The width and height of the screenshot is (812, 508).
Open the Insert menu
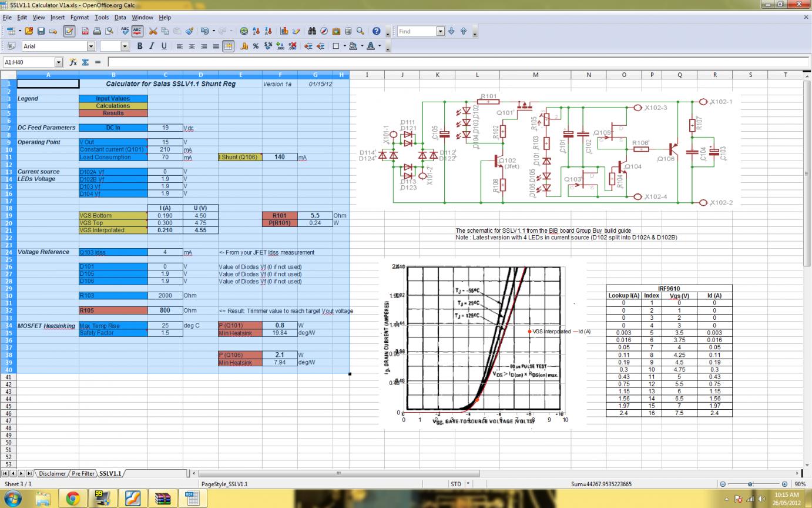click(x=58, y=18)
